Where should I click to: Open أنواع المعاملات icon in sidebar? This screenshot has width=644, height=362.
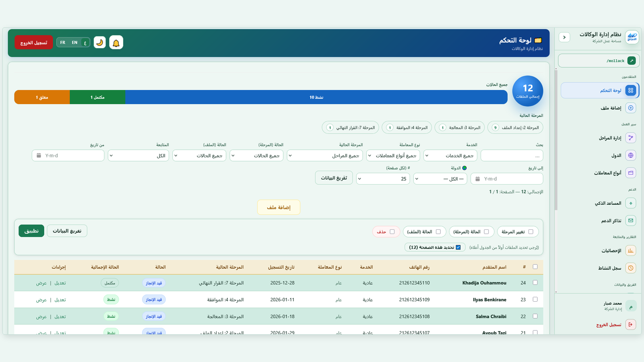pos(631,173)
